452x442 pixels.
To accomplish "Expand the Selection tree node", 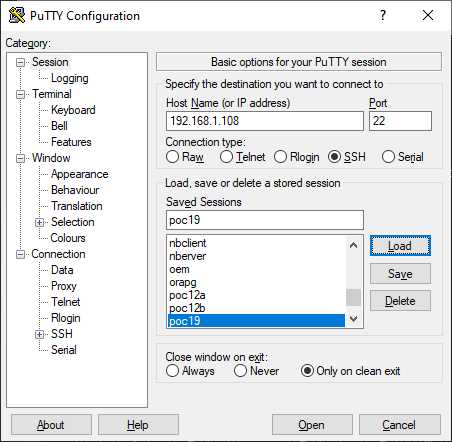I will pos(39,222).
